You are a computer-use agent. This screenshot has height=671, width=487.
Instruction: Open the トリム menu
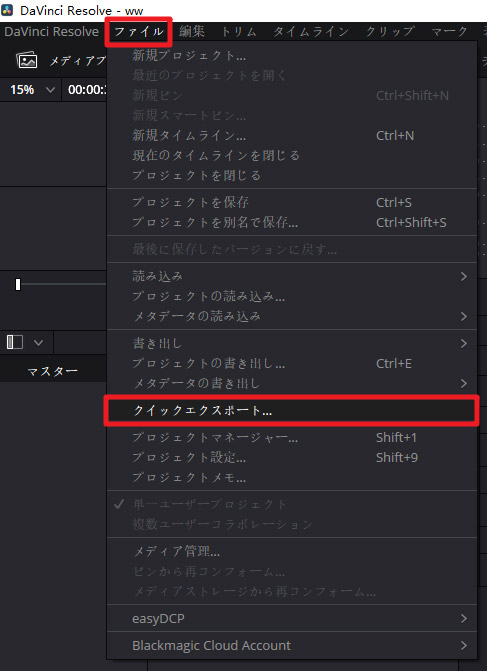pyautogui.click(x=239, y=32)
